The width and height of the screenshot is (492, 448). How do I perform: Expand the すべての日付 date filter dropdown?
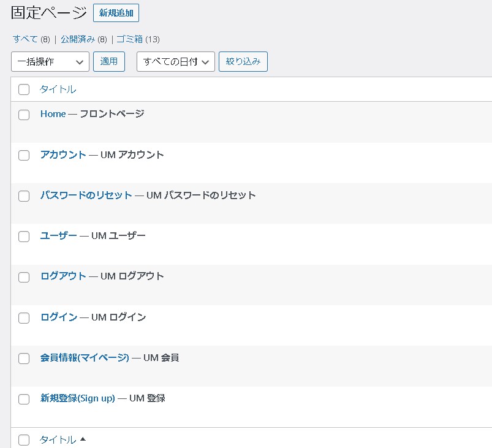[175, 62]
